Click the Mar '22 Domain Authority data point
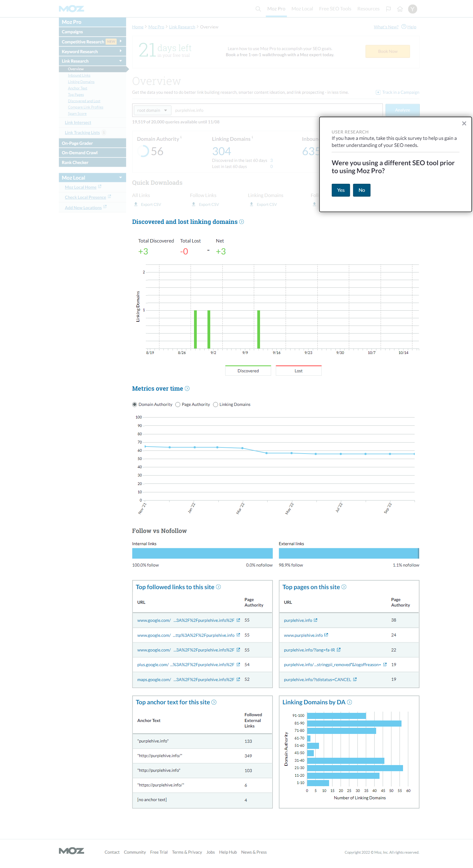The height and width of the screenshot is (868, 473). [242, 448]
